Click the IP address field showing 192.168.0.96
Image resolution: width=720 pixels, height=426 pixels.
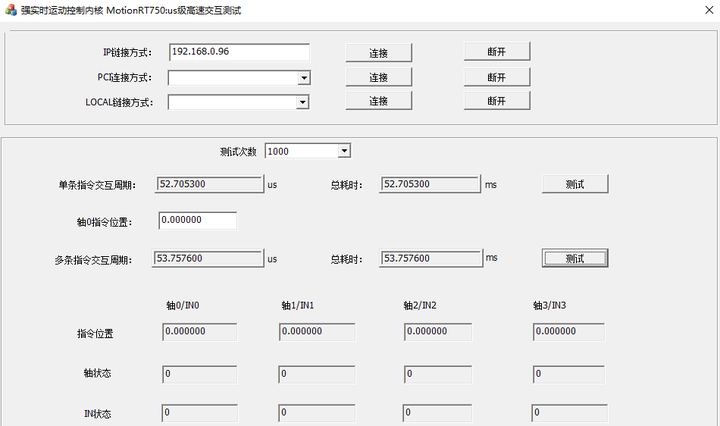239,52
